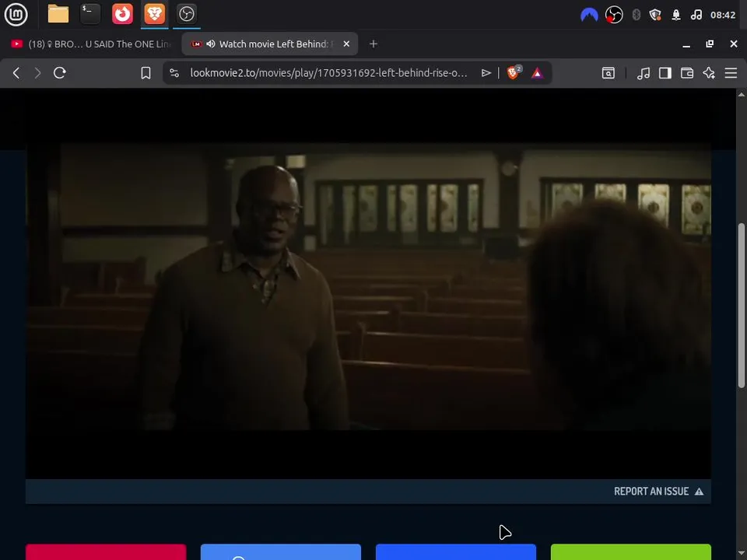The width and height of the screenshot is (747, 560).
Task: Click the page vertical scrollbar thumb
Action: click(x=742, y=305)
